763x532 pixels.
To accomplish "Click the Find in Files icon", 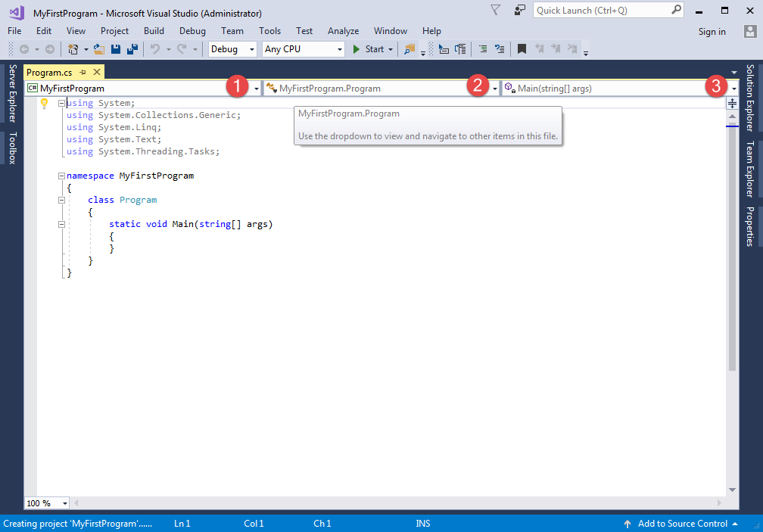I will [x=410, y=49].
